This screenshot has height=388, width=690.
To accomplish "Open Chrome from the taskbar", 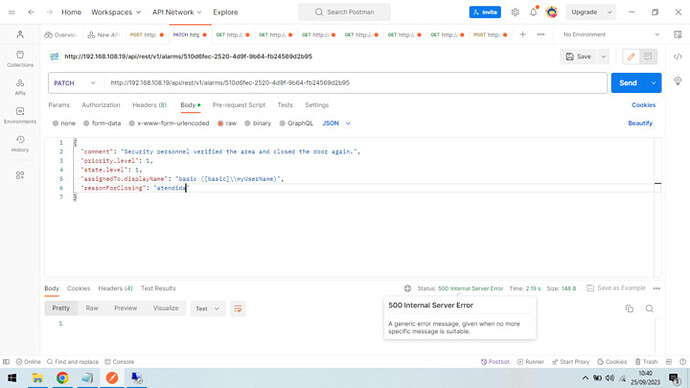I will 62,378.
